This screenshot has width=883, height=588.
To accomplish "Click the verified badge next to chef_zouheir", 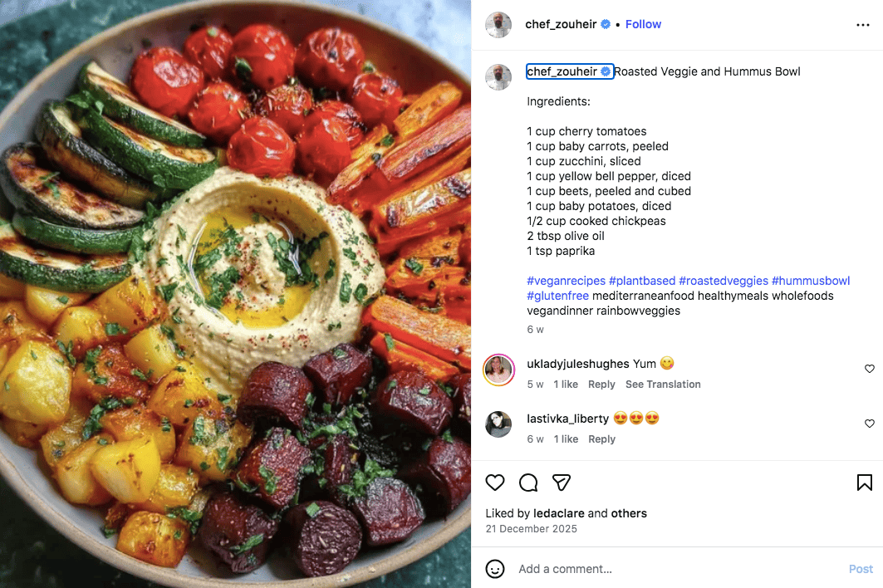I will 604,24.
